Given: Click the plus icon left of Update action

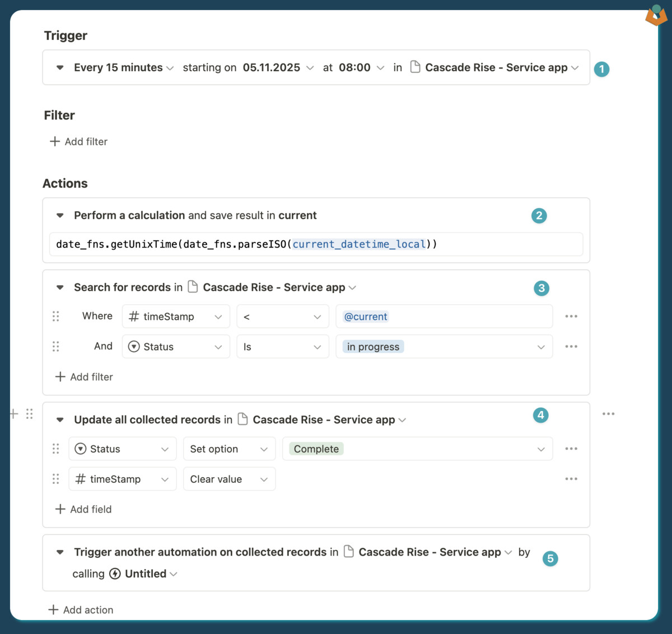Looking at the screenshot, I should [x=14, y=414].
